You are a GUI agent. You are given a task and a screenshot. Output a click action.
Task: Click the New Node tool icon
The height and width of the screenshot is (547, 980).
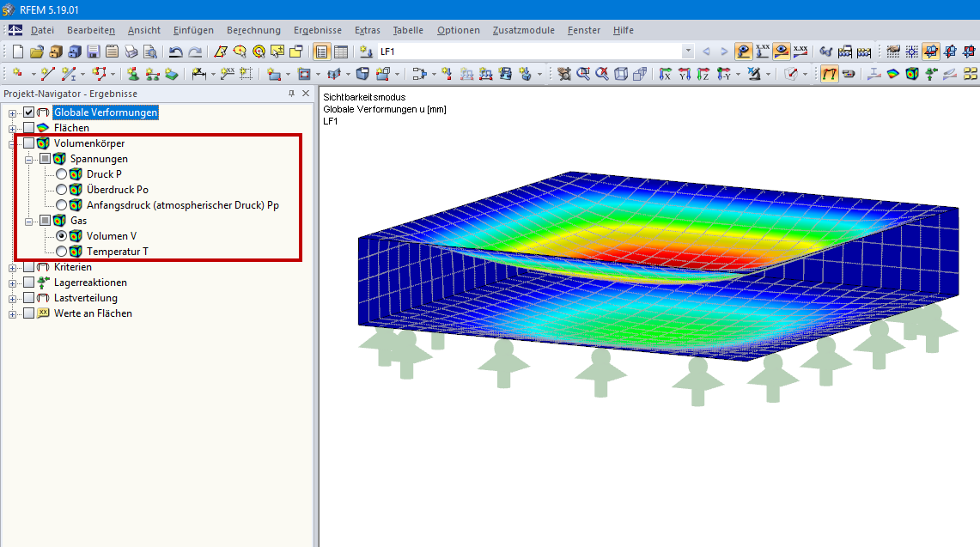17,74
